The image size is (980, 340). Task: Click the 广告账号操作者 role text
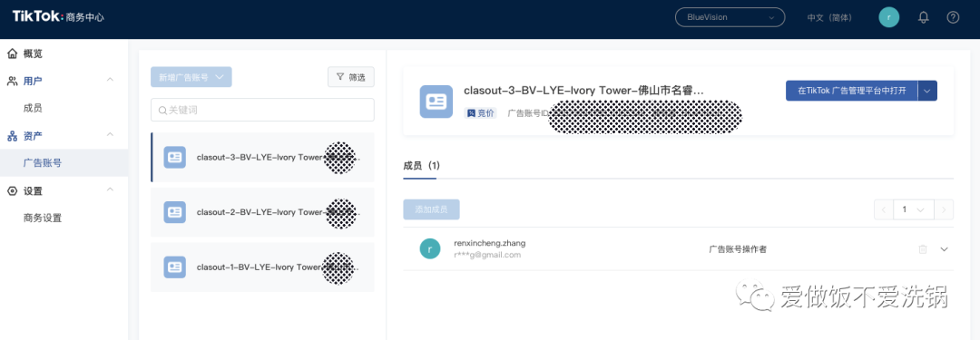tap(738, 249)
